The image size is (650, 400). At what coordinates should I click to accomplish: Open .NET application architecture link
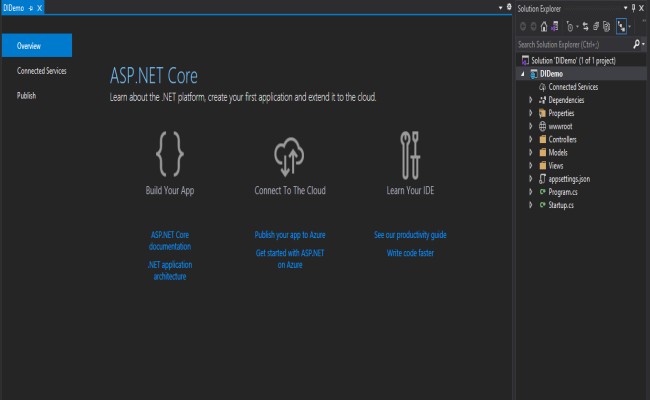[170, 270]
